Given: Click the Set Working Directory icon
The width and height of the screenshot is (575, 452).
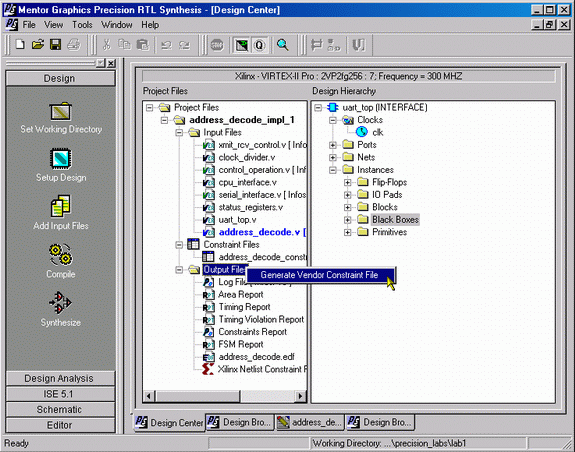Looking at the screenshot, I should click(x=61, y=111).
